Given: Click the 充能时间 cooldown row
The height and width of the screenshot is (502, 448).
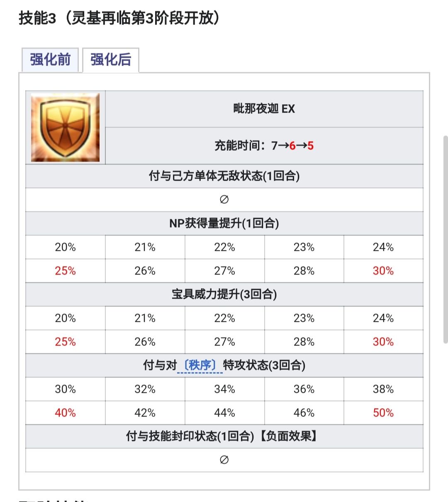Looking at the screenshot, I should (264, 146).
